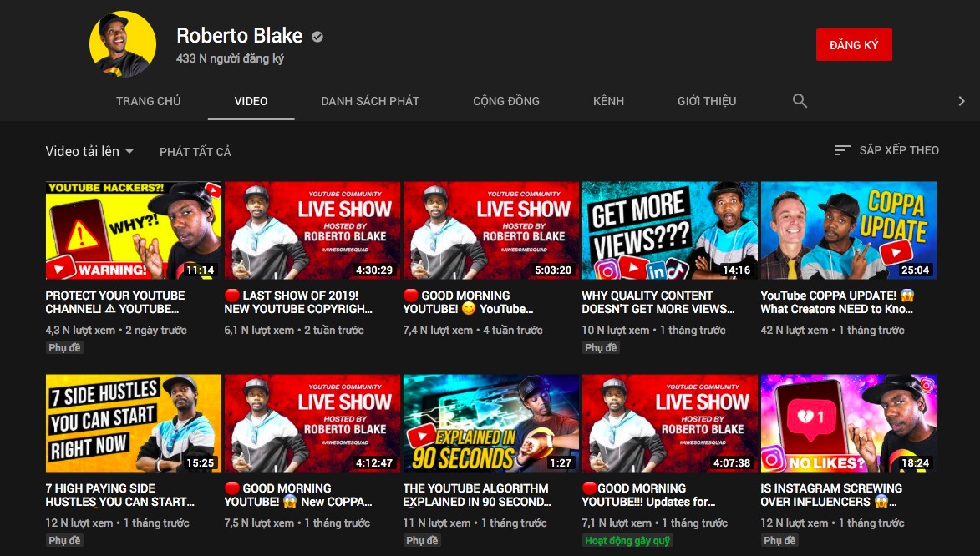The width and height of the screenshot is (980, 556).
Task: Open the 5:03:20 Live Show thumbnail
Action: coord(491,230)
